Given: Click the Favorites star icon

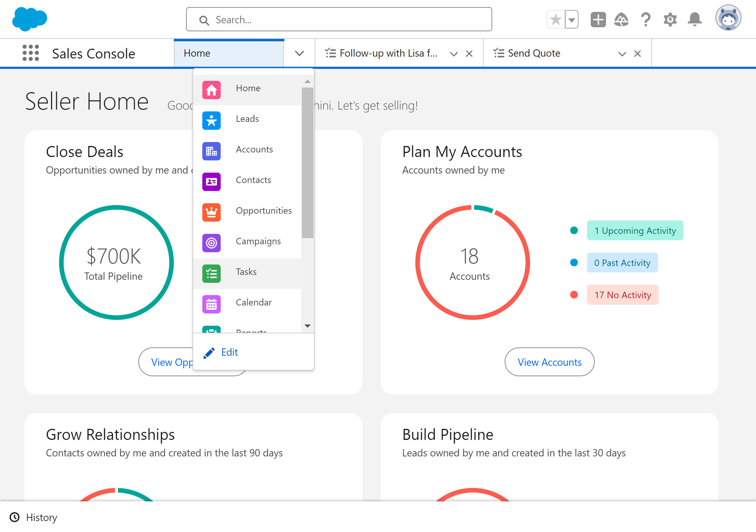Looking at the screenshot, I should (556, 20).
